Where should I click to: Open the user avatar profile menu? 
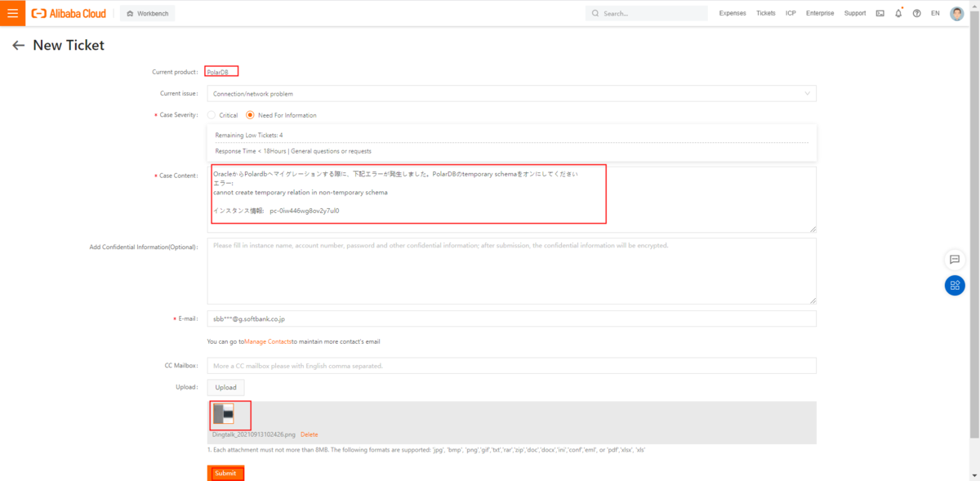[957, 13]
